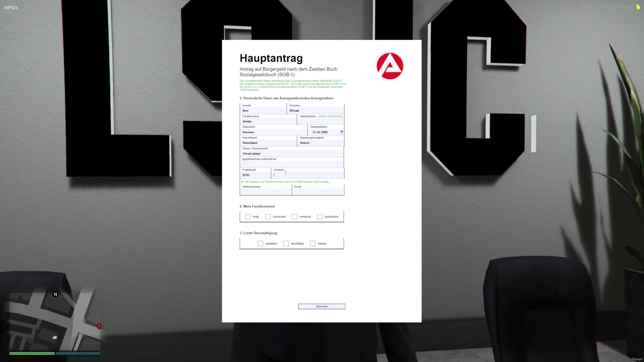
Task: Click the north N compass marker
Action: pos(55,294)
